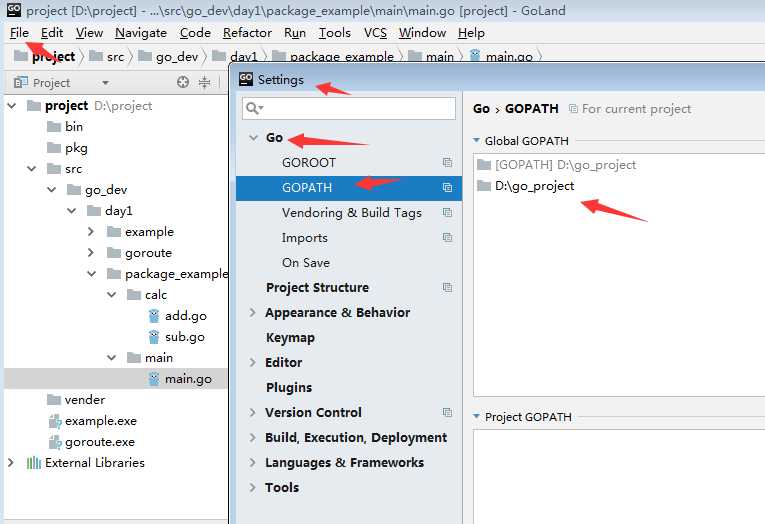Collapse the day1 folder
765x524 pixels.
point(72,211)
